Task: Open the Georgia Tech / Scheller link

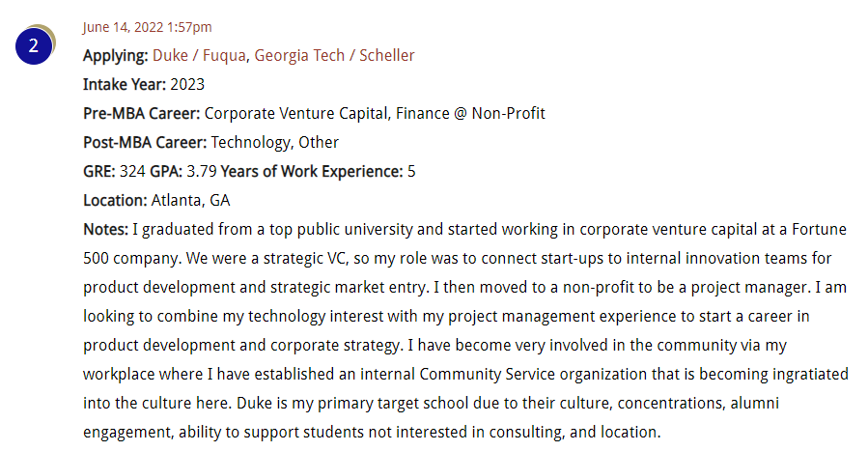Action: pyautogui.click(x=334, y=55)
